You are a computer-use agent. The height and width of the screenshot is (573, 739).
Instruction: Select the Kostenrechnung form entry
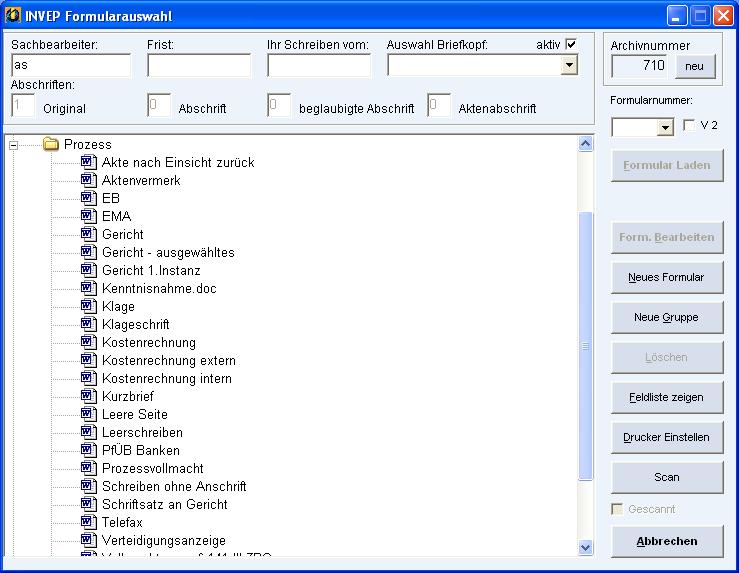(x=149, y=342)
